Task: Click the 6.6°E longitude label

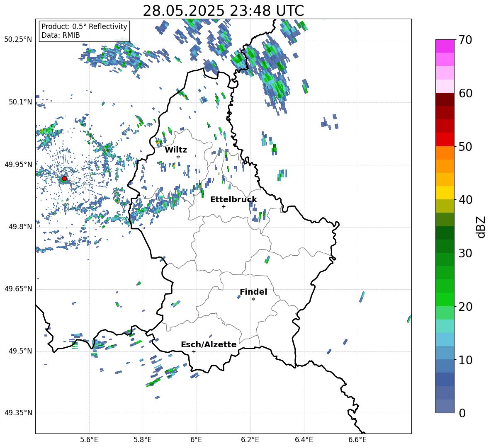Action: point(357,440)
